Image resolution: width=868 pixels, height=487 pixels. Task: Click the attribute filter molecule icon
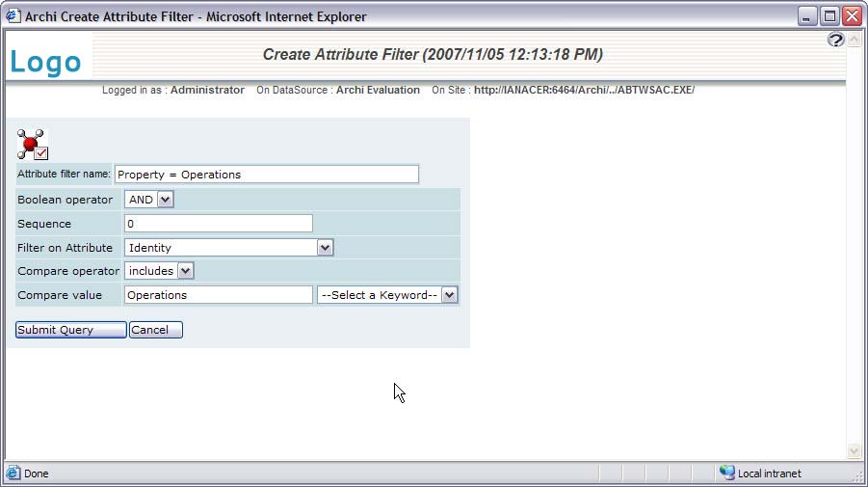32,144
